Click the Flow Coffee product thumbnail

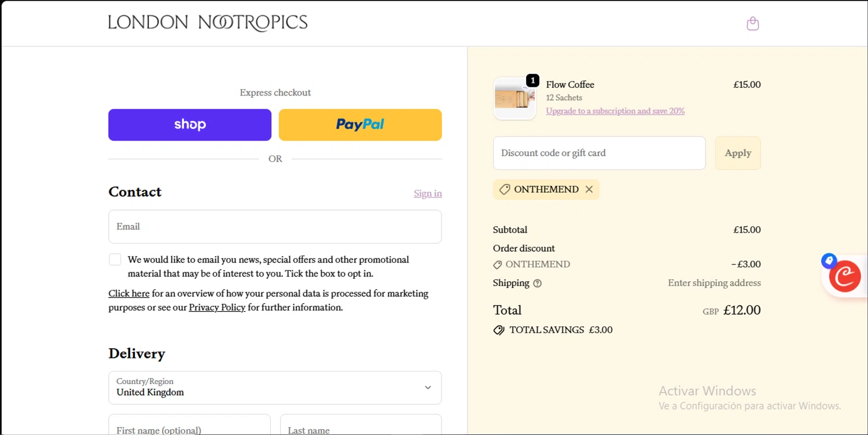(515, 99)
